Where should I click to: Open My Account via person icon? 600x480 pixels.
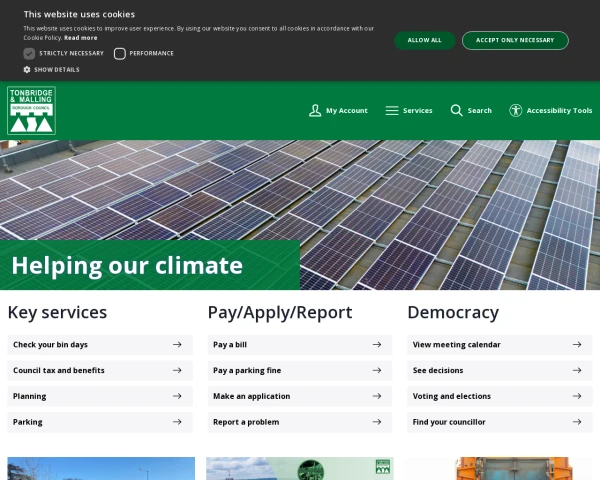pyautogui.click(x=315, y=110)
